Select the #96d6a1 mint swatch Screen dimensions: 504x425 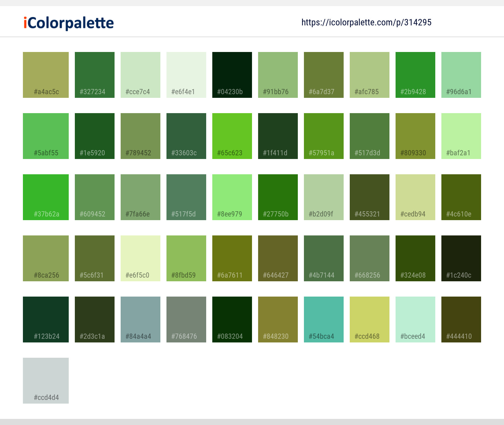click(461, 75)
